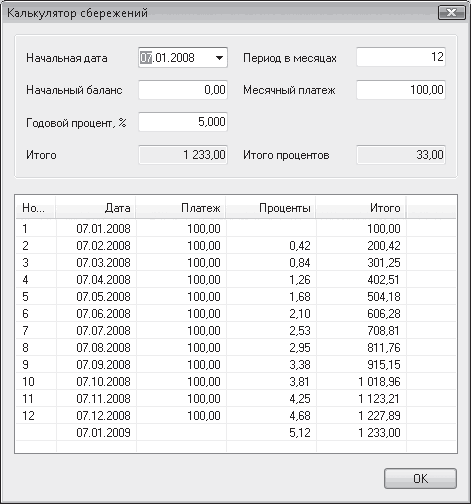
Task: Click the Проценты column header
Action: pos(271,208)
